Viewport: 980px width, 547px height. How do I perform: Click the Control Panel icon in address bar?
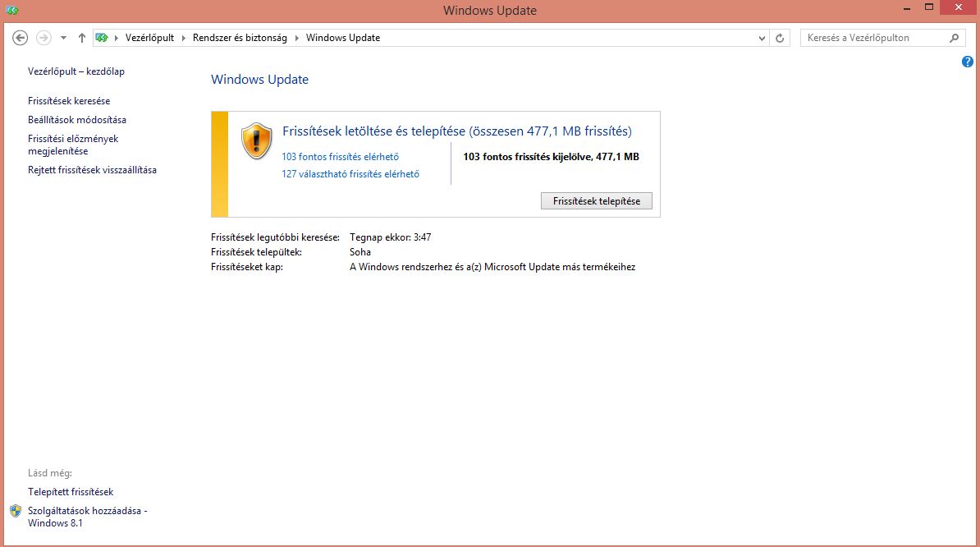click(102, 38)
